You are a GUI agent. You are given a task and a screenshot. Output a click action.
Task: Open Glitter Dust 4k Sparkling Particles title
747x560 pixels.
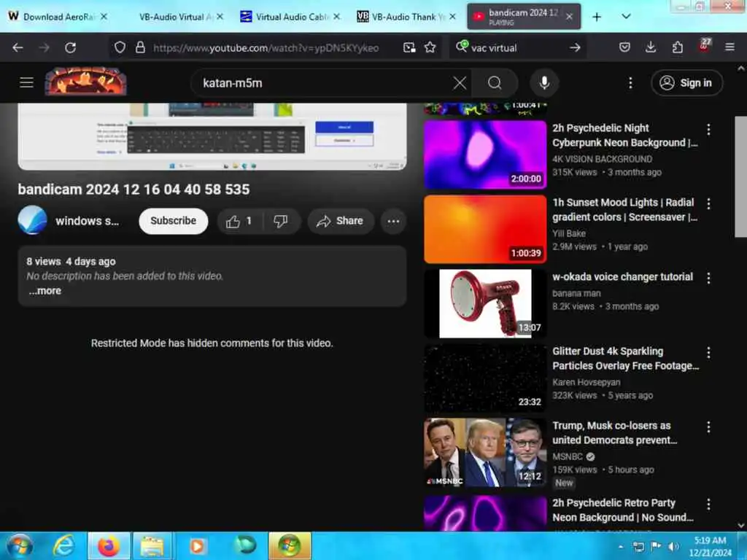coord(625,359)
